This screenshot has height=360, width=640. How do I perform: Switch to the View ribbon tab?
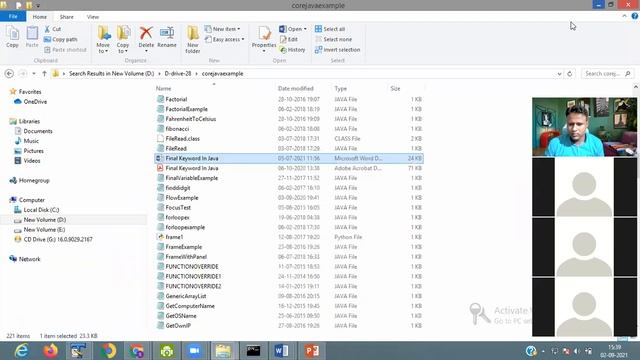[93, 17]
